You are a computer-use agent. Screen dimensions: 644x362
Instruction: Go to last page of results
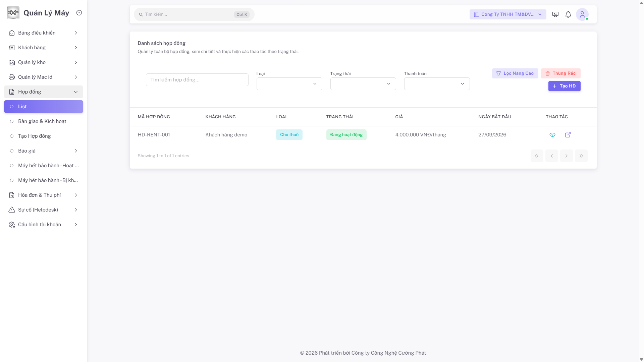pos(581,156)
